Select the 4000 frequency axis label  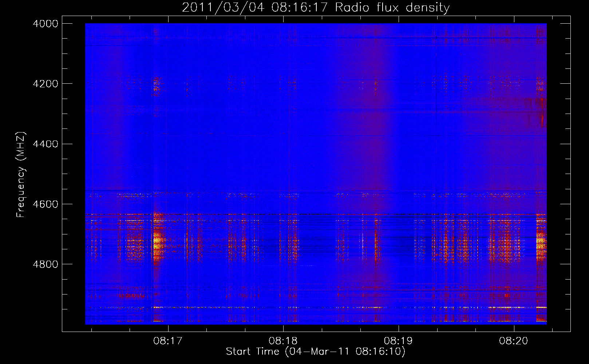click(x=46, y=24)
